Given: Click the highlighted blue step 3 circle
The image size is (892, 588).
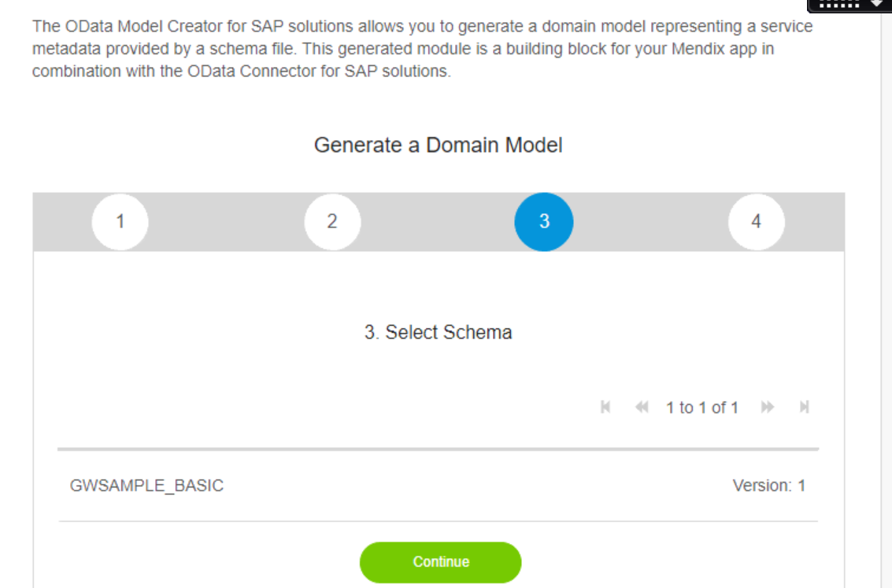Looking at the screenshot, I should click(x=544, y=222).
